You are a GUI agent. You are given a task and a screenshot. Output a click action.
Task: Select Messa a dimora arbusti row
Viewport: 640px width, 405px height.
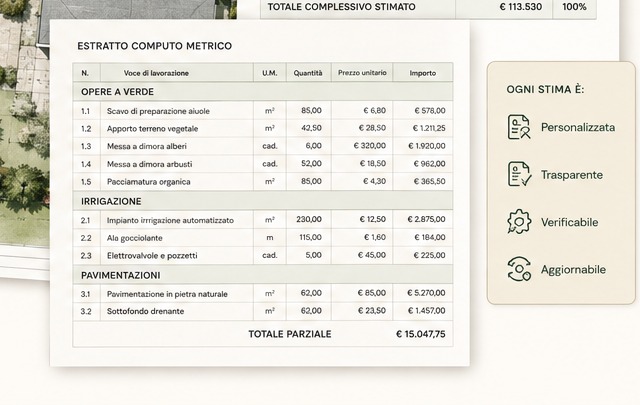[263, 164]
